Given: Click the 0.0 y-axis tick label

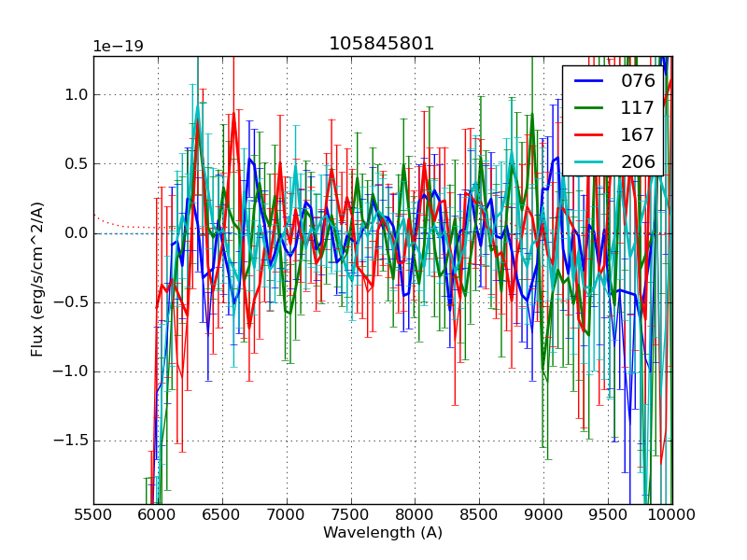Looking at the screenshot, I should (x=77, y=233).
